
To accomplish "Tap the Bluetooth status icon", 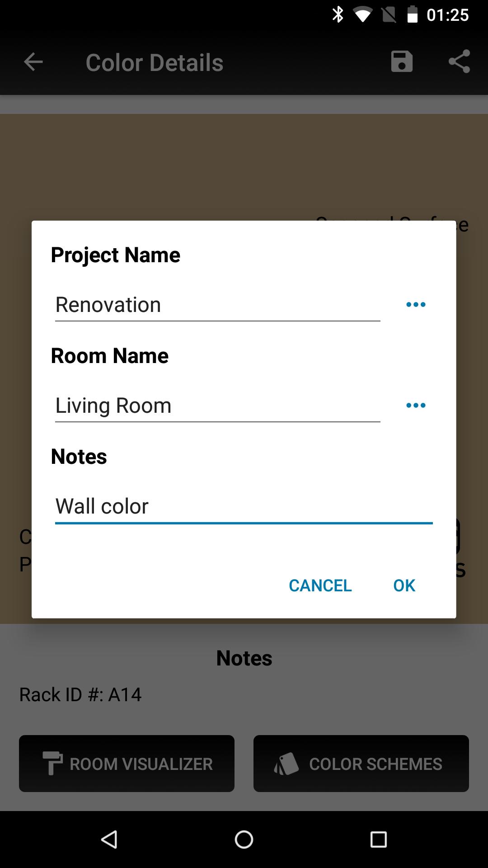I will point(338,14).
